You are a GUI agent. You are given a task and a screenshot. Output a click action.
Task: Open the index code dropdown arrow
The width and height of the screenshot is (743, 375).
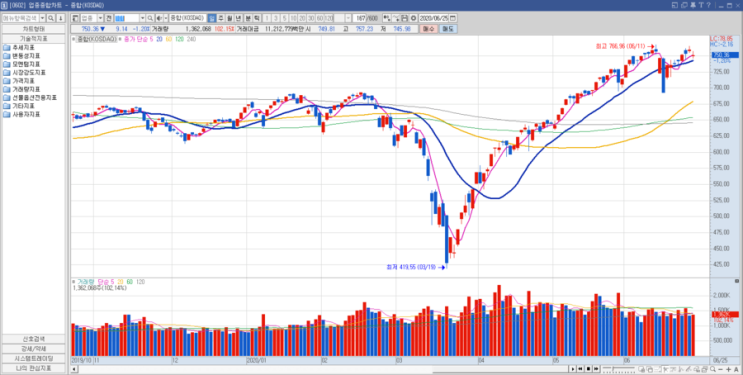click(x=142, y=18)
